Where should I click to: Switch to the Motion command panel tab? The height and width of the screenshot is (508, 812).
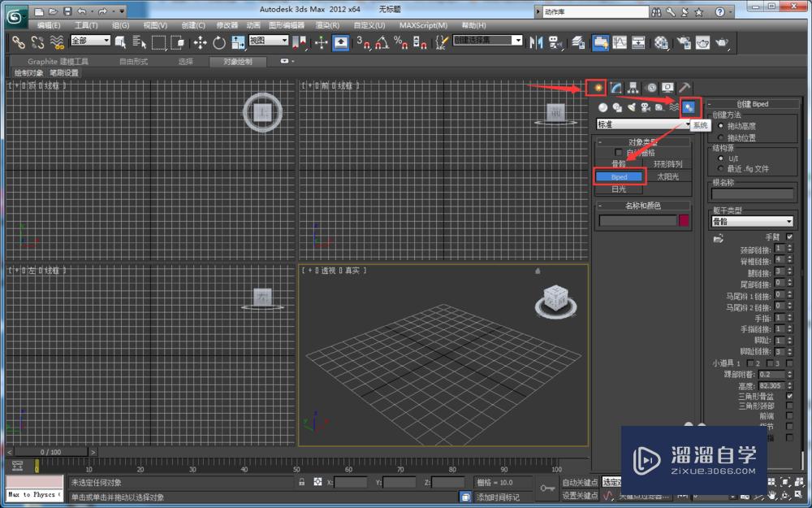(651, 88)
